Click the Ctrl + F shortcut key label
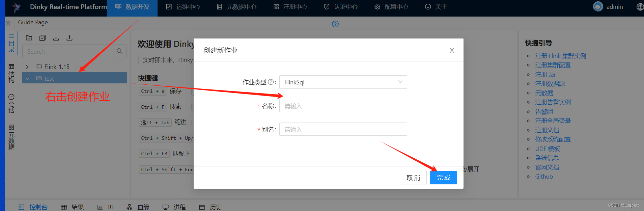This screenshot has height=211, width=644. pyautogui.click(x=153, y=107)
